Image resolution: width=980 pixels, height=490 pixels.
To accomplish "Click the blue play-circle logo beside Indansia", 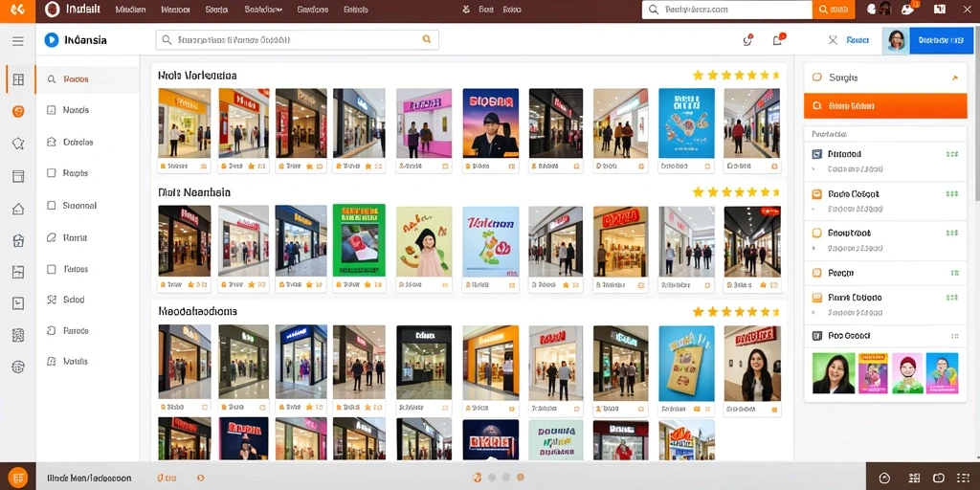I will [x=52, y=40].
